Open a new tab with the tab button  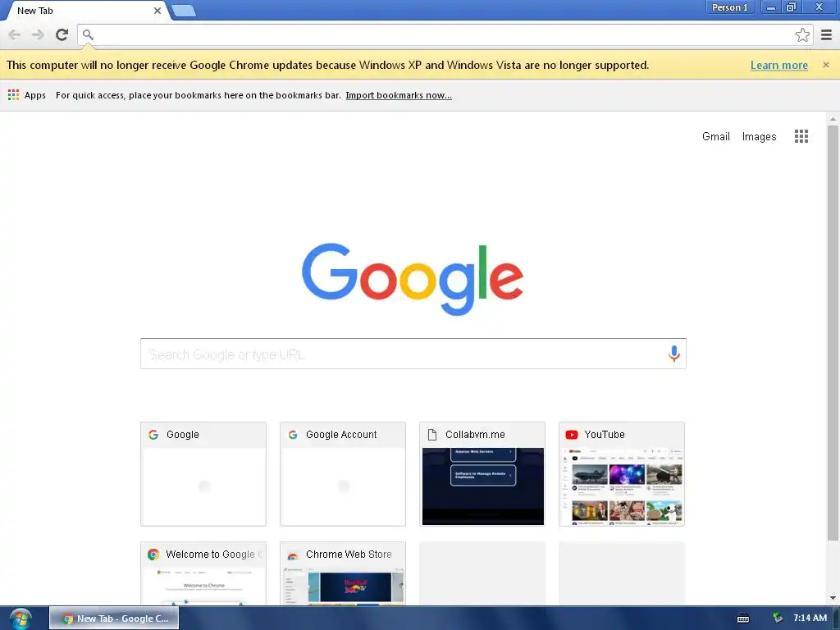(184, 11)
